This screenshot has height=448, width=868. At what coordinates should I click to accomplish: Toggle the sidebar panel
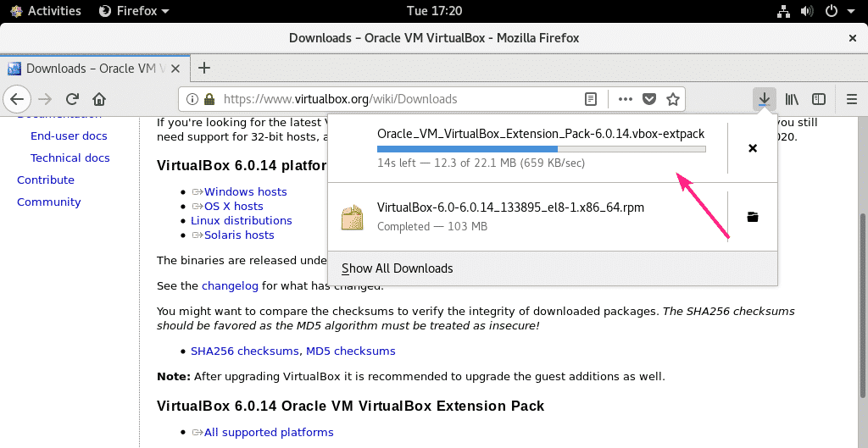coord(819,99)
